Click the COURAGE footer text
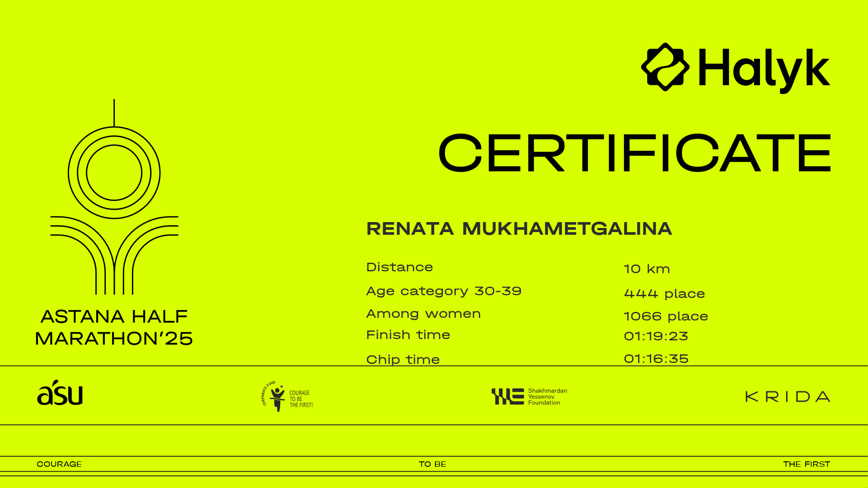Viewport: 868px width, 488px height. [59, 464]
